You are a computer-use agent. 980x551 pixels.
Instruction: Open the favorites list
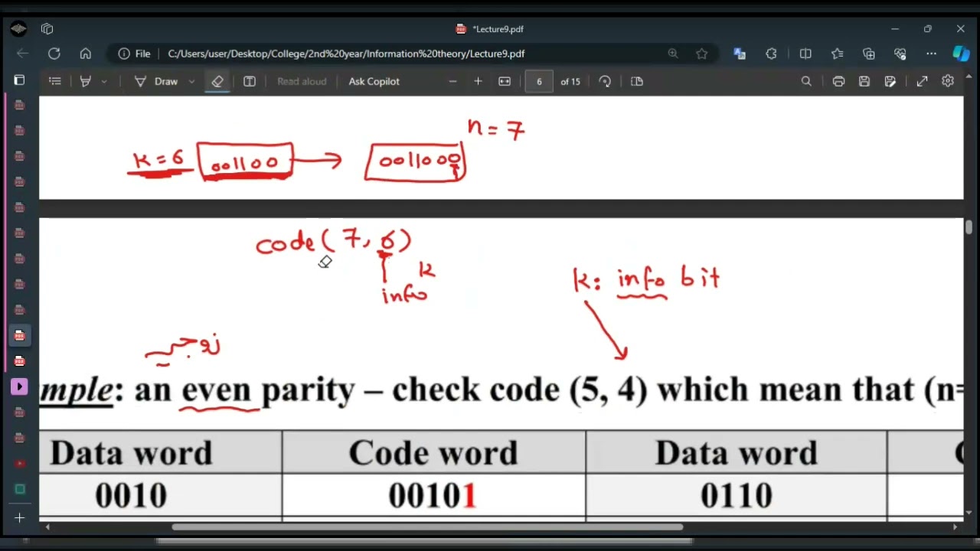point(837,54)
